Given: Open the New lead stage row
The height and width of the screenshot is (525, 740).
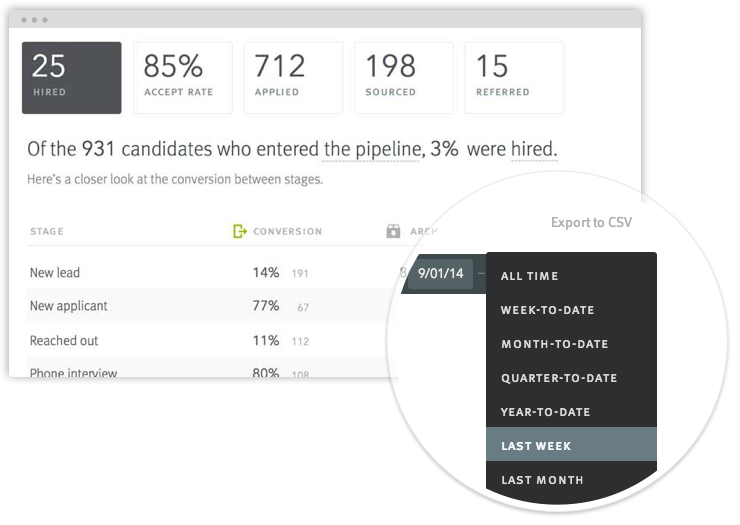Looking at the screenshot, I should click(55, 272).
